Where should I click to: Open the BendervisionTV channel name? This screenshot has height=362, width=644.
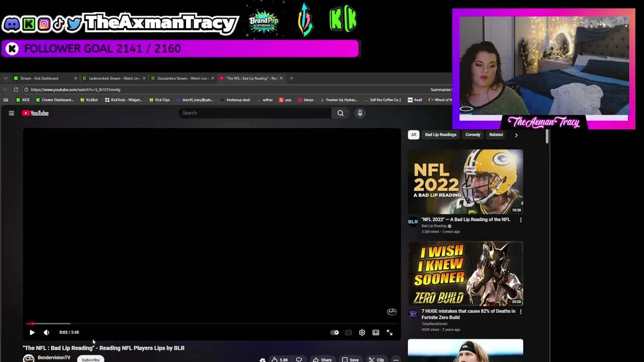(x=54, y=358)
